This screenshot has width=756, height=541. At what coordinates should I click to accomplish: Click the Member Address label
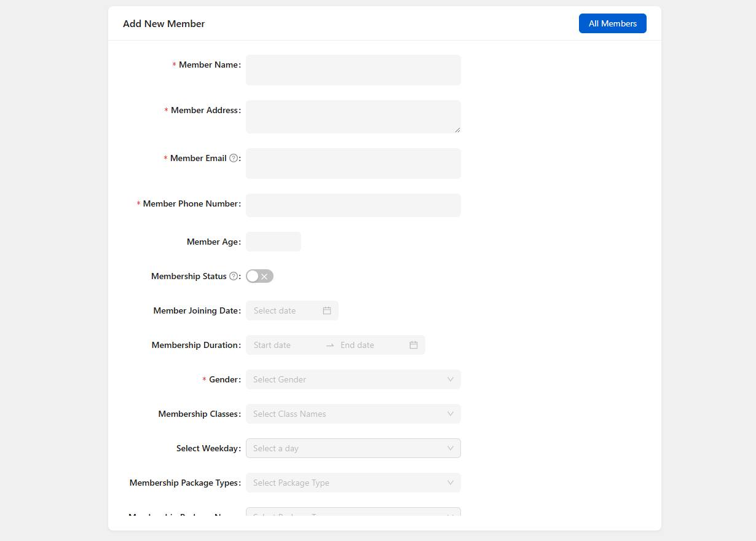click(204, 110)
